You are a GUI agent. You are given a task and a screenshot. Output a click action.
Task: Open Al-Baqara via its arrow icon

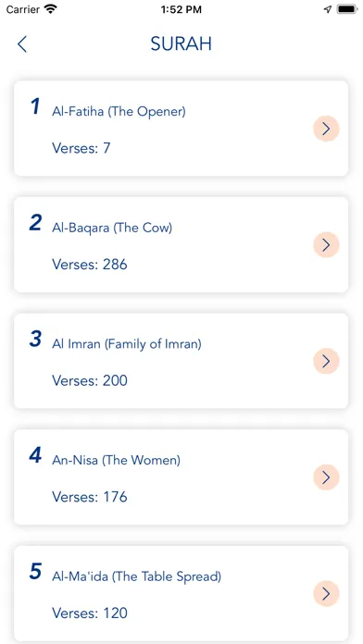[326, 245]
